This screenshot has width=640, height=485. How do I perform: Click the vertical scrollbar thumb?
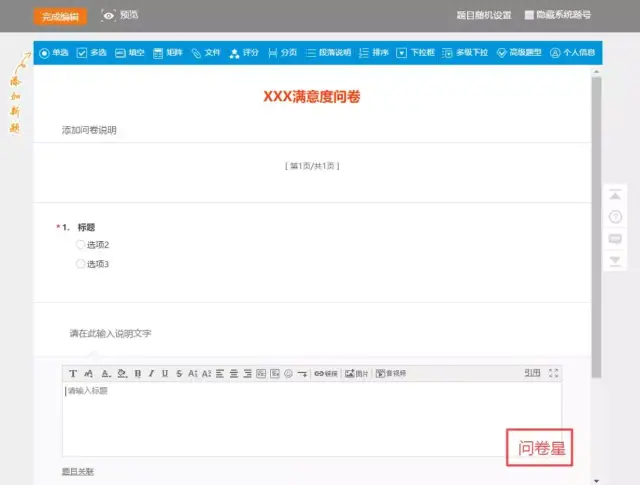tap(596, 227)
